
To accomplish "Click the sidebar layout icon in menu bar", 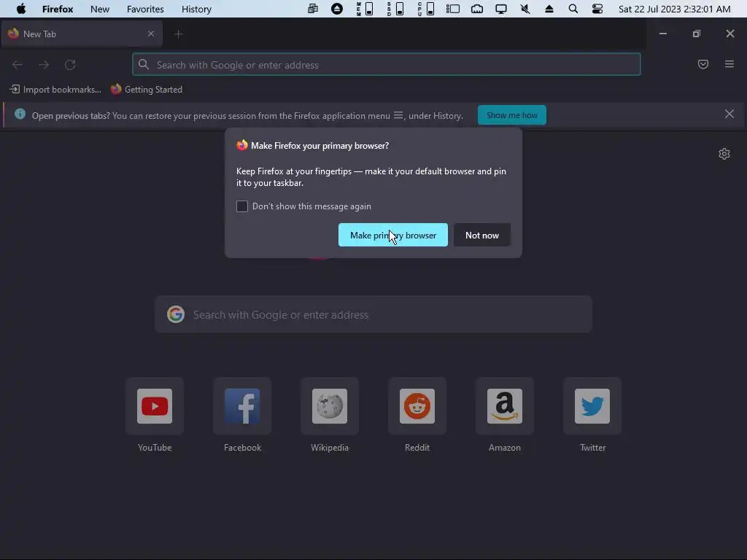I will pos(452,9).
